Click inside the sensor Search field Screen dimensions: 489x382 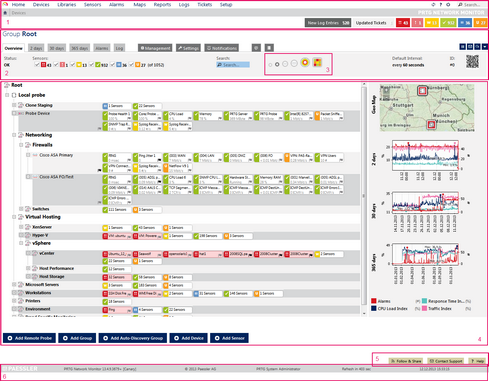pos(233,65)
